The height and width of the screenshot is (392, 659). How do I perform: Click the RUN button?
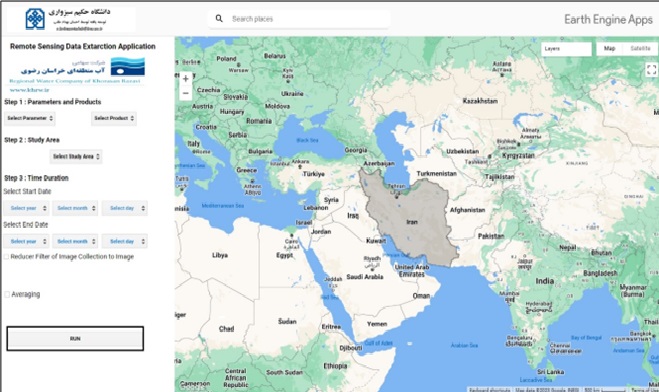point(75,339)
